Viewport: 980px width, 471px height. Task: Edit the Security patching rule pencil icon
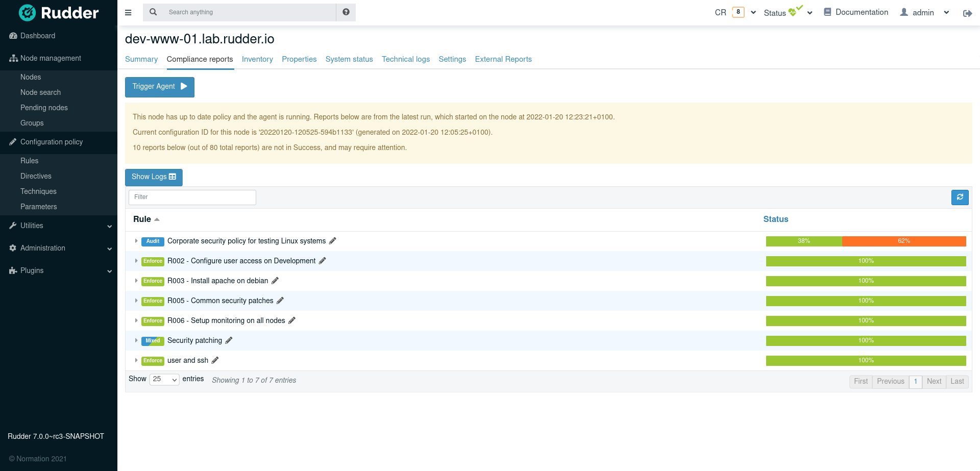pyautogui.click(x=229, y=340)
